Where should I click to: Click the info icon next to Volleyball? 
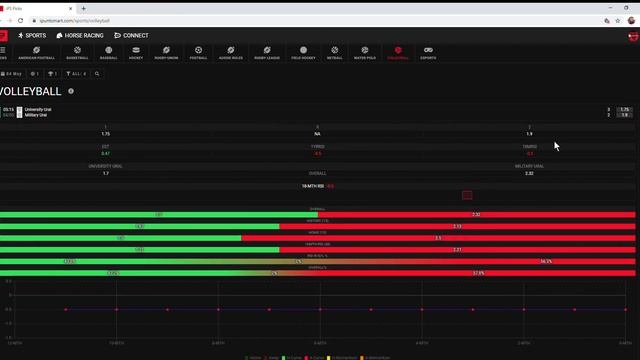pos(71,91)
